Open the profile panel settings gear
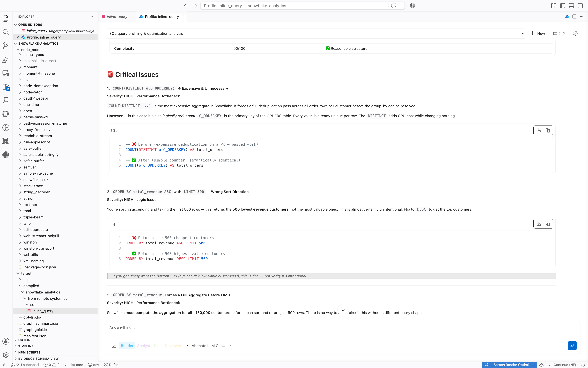The width and height of the screenshot is (588, 368). click(575, 33)
